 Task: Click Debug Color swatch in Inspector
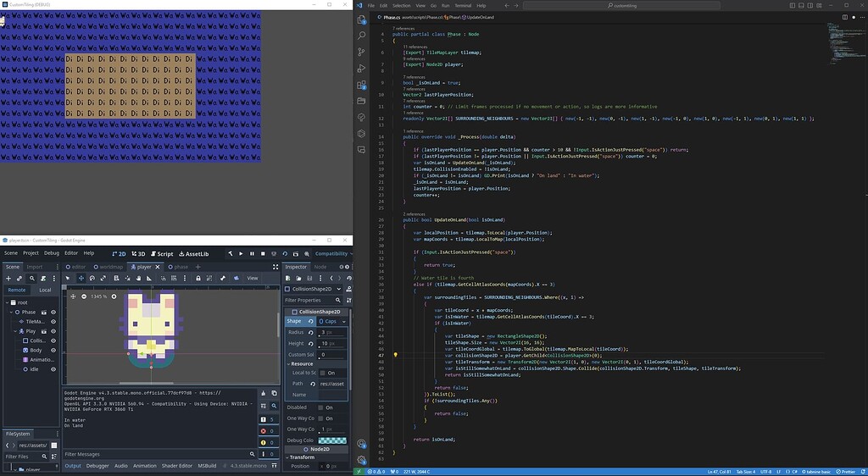coord(332,440)
